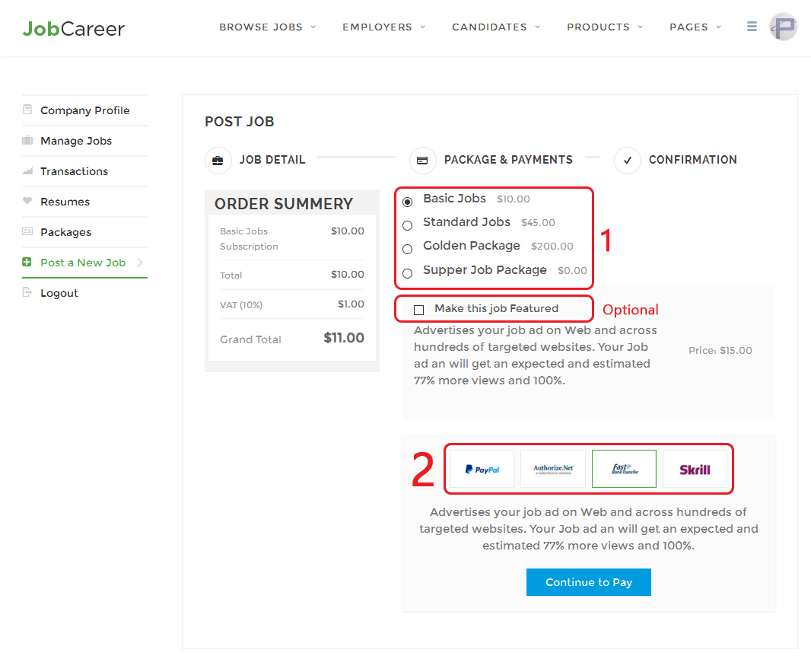The height and width of the screenshot is (672, 811).
Task: Open the user profile avatar
Action: tap(783, 27)
